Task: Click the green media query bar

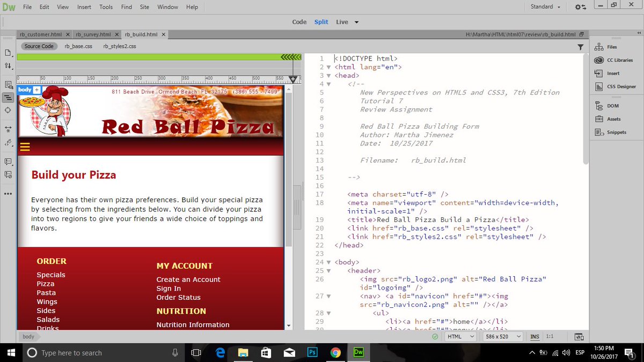Action: click(x=159, y=57)
